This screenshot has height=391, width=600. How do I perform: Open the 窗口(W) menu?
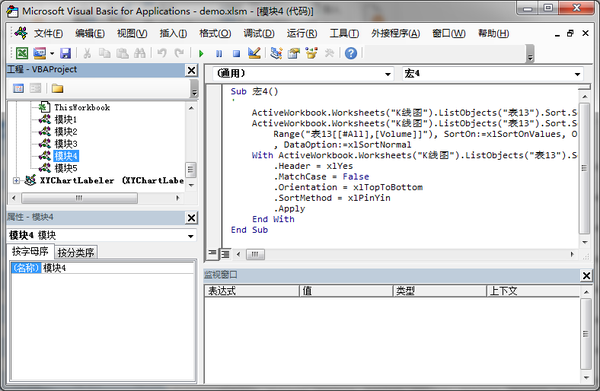tap(449, 33)
